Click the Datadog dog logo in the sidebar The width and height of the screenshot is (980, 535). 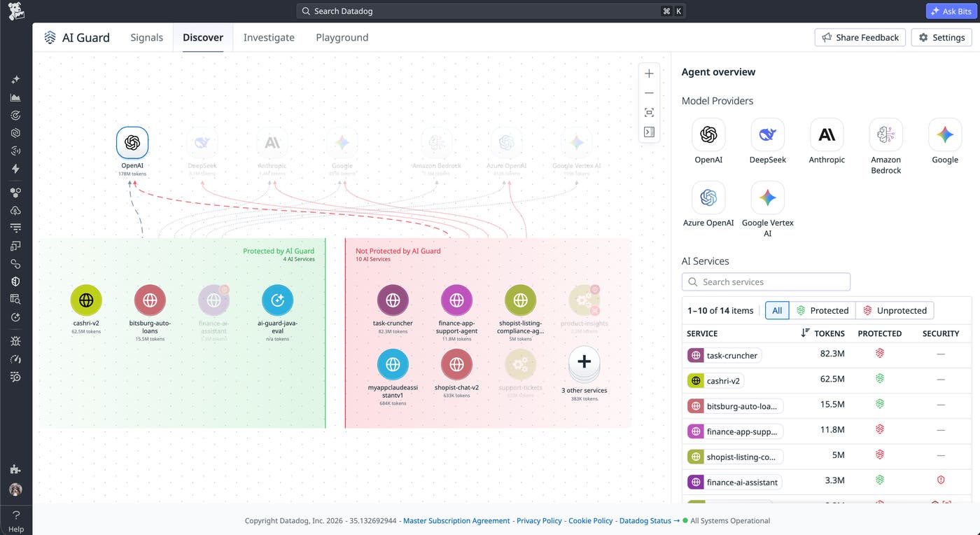[15, 11]
